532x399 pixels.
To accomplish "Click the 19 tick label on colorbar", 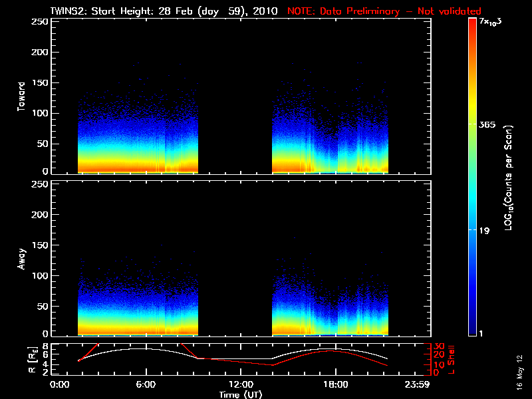I will [x=485, y=231].
